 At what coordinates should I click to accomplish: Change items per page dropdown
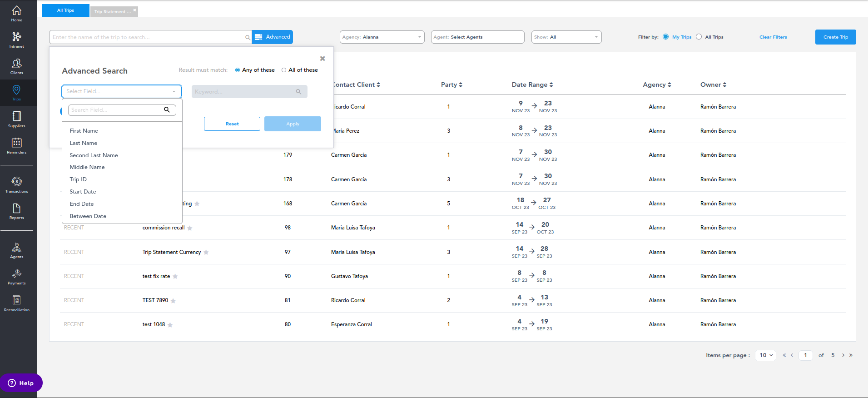pyautogui.click(x=765, y=355)
